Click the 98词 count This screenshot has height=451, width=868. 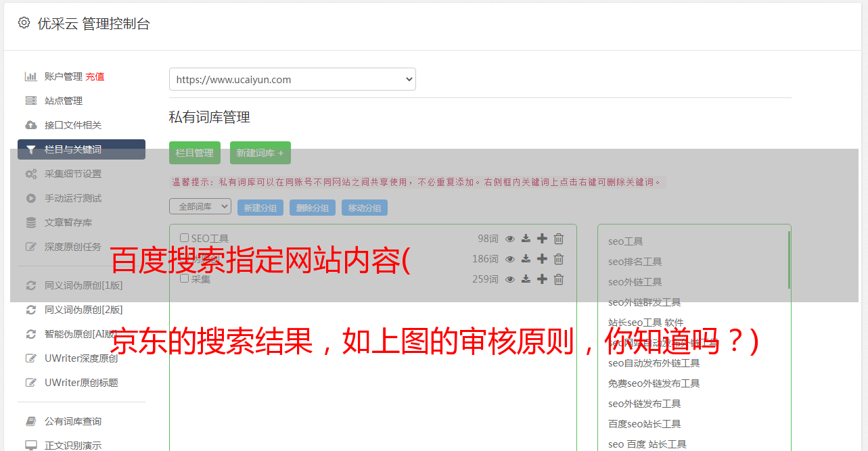click(488, 239)
